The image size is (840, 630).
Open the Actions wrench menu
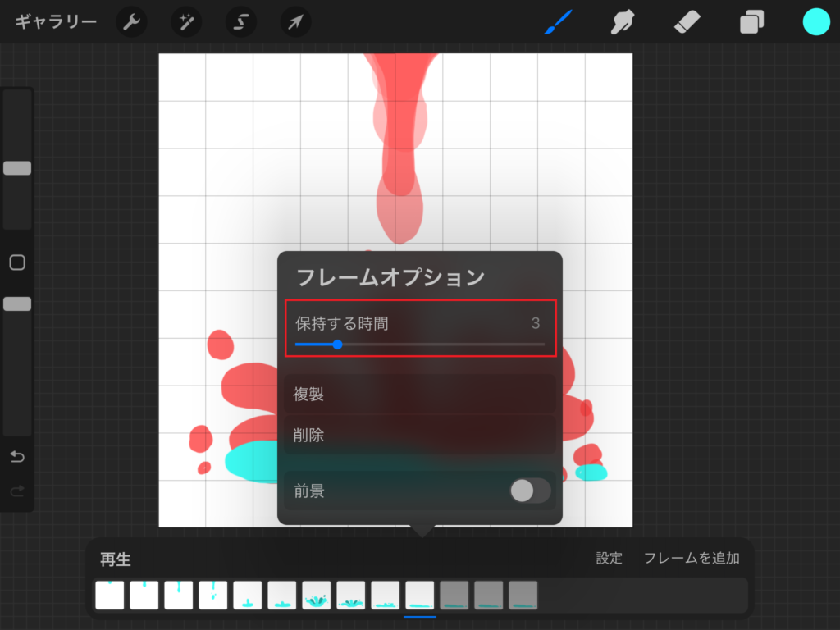pyautogui.click(x=131, y=22)
